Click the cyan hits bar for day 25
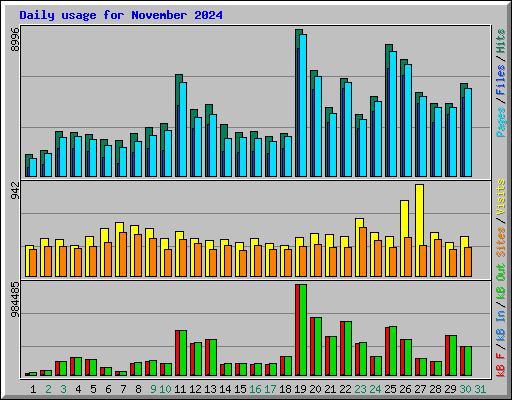The image size is (512, 400). (x=393, y=114)
